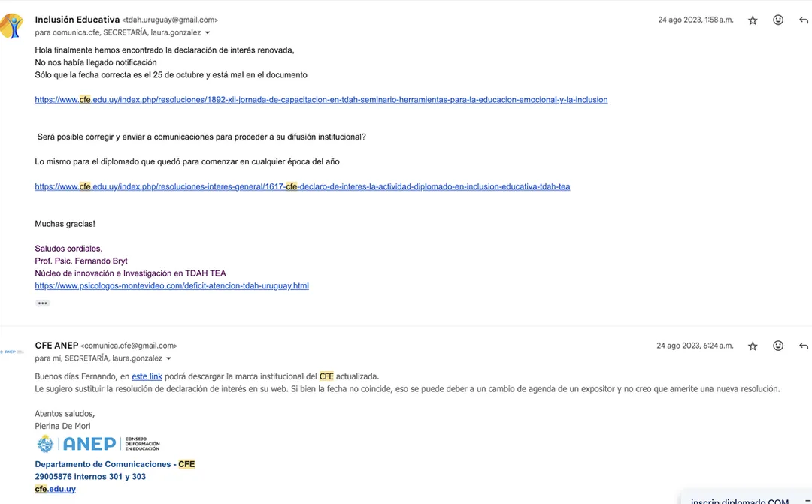Viewport: 812px width, 504px height.
Task: Add emoji reaction to first email
Action: pos(778,20)
